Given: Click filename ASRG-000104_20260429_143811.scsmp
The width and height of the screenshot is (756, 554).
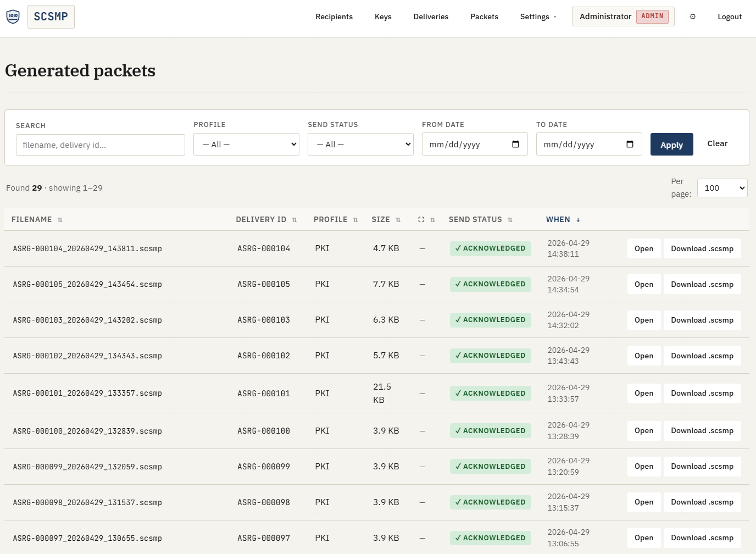Looking at the screenshot, I should pyautogui.click(x=87, y=249).
